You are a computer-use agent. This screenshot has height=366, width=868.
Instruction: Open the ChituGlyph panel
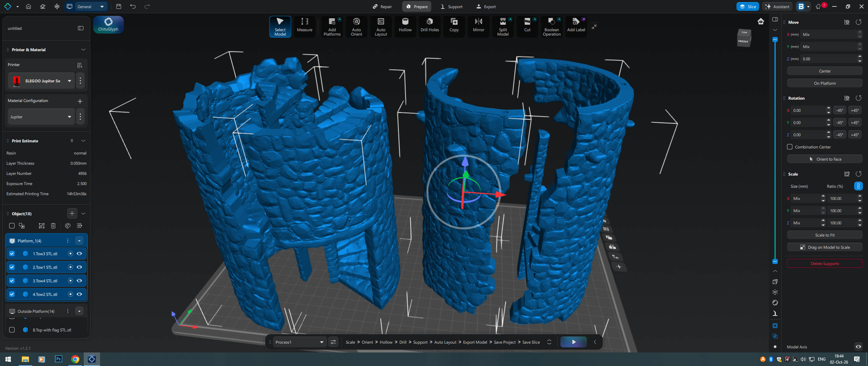click(x=108, y=25)
